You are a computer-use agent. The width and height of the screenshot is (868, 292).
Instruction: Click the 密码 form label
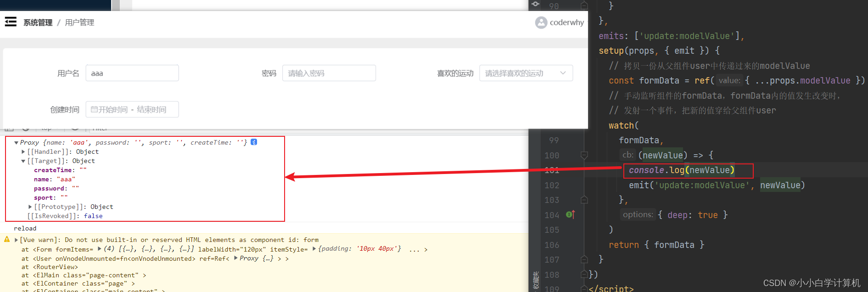coord(269,73)
